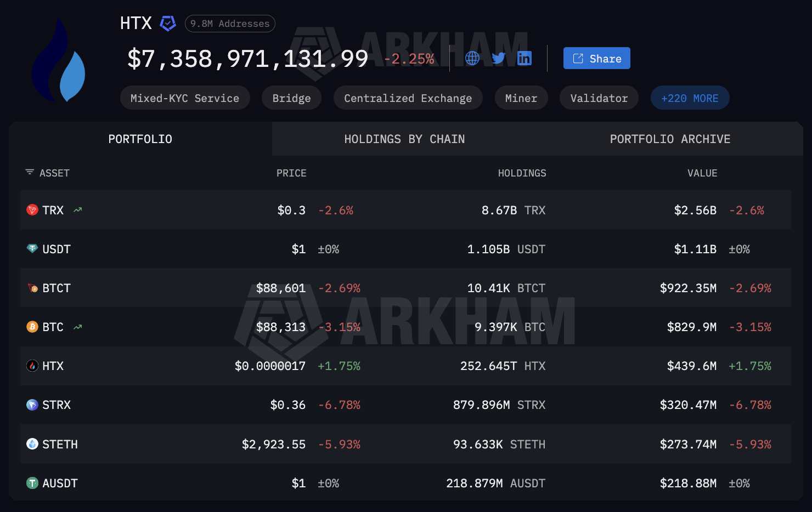Open the ASSET filter icon
812x512 pixels.
tap(30, 172)
